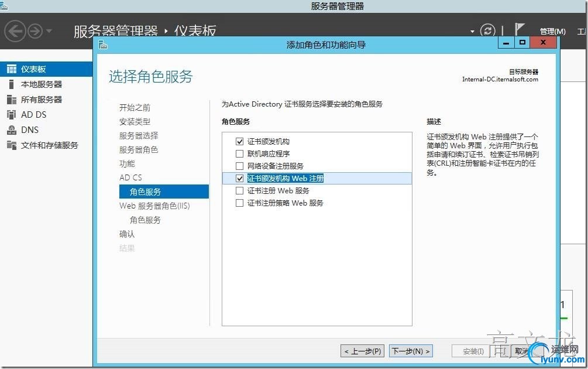588x369 pixels.
Task: Close the 添加角色和功能向导 window
Action: [543, 42]
